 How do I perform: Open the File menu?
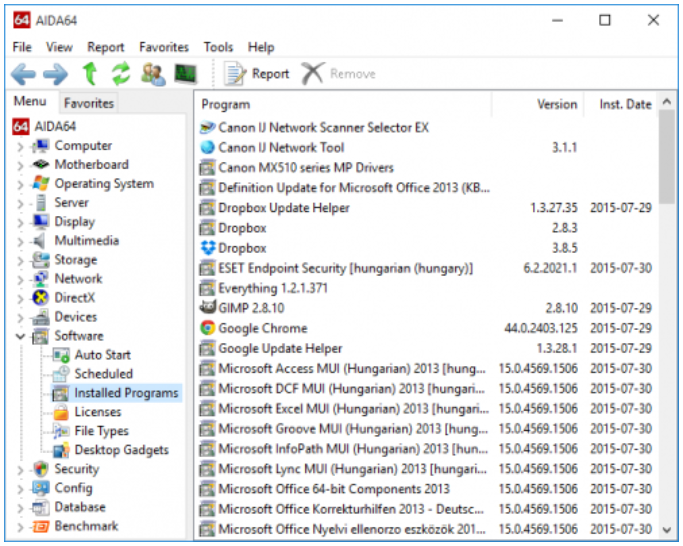tap(22, 47)
